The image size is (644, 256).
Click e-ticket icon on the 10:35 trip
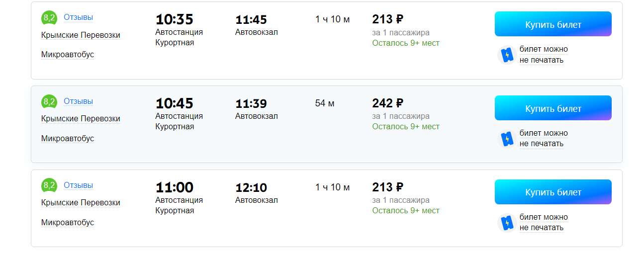pos(507,55)
